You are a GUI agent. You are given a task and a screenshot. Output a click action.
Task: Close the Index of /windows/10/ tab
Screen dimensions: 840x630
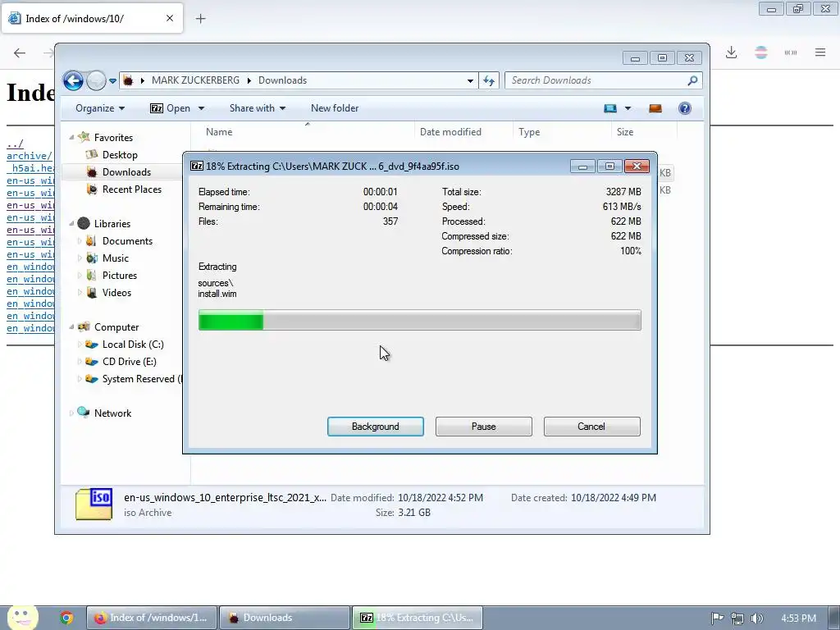pyautogui.click(x=169, y=18)
